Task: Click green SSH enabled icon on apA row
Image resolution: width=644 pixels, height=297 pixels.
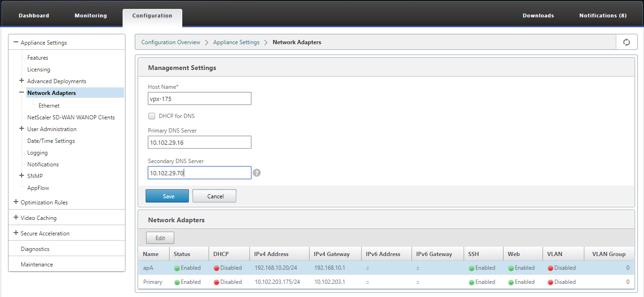Action: (472, 268)
